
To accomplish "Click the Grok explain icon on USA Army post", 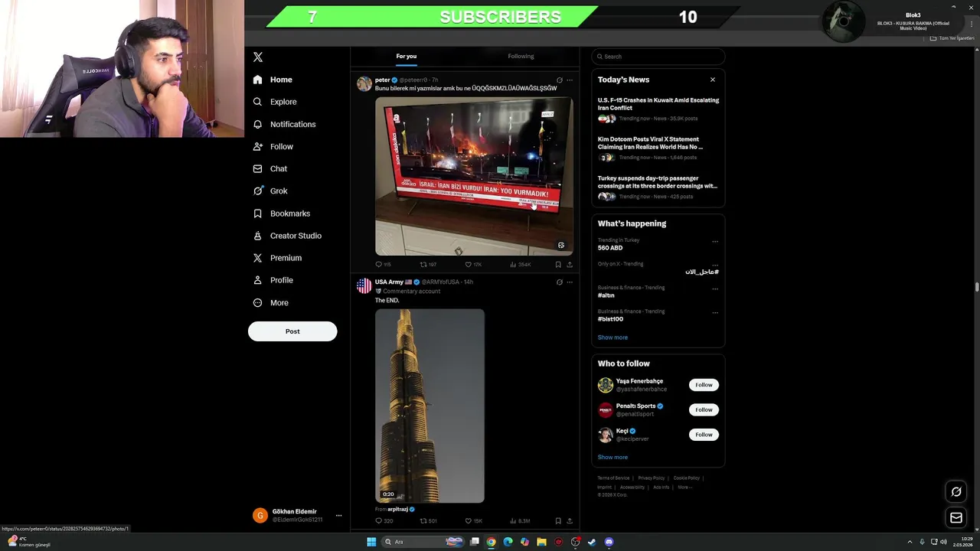I will (560, 282).
